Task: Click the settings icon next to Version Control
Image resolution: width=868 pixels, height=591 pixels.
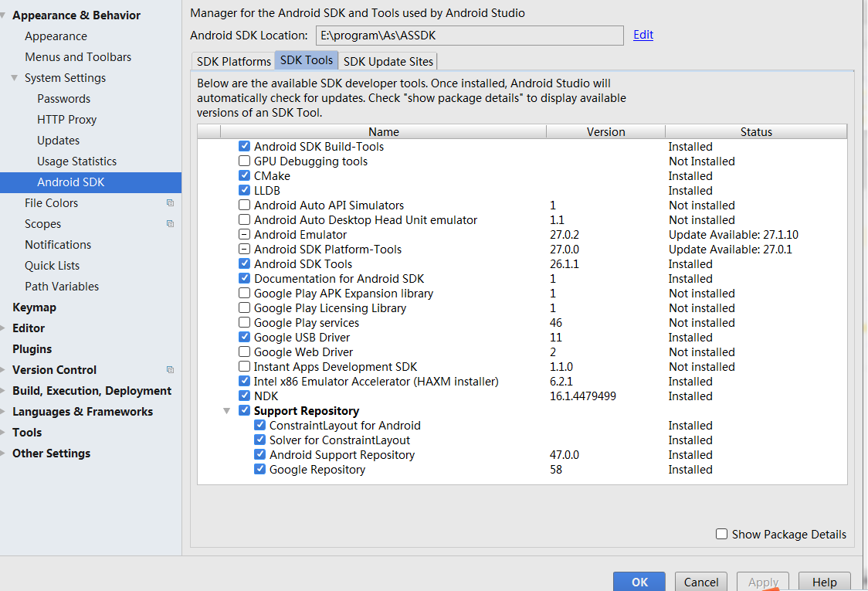Action: click(x=169, y=369)
